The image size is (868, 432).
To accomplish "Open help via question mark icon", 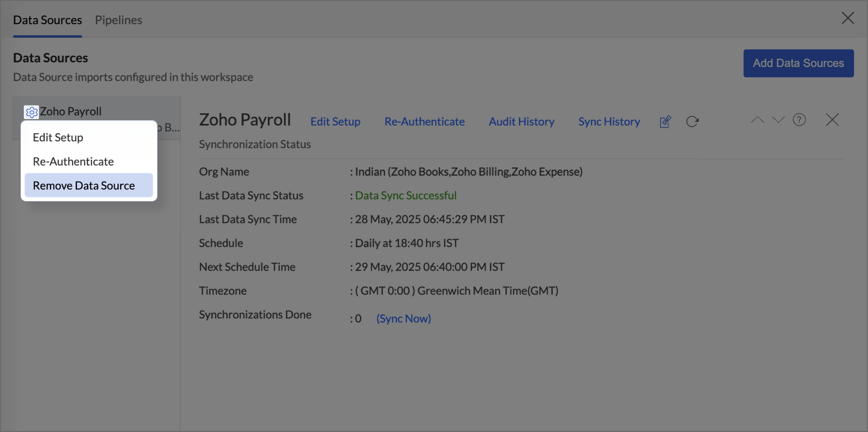I will coord(799,120).
